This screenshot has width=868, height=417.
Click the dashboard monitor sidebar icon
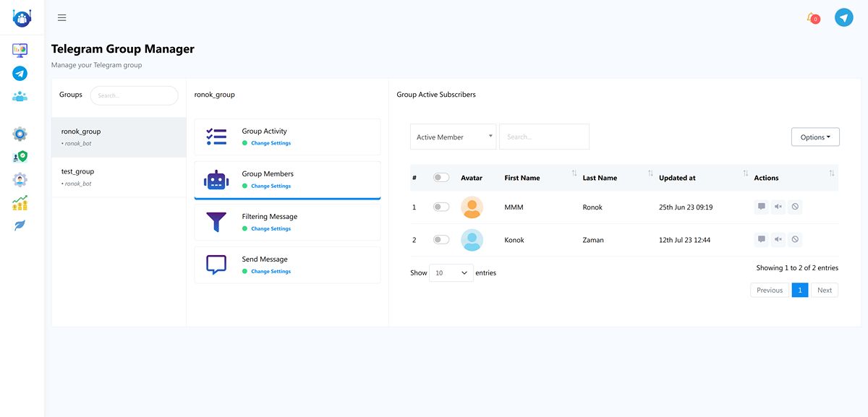pos(20,50)
